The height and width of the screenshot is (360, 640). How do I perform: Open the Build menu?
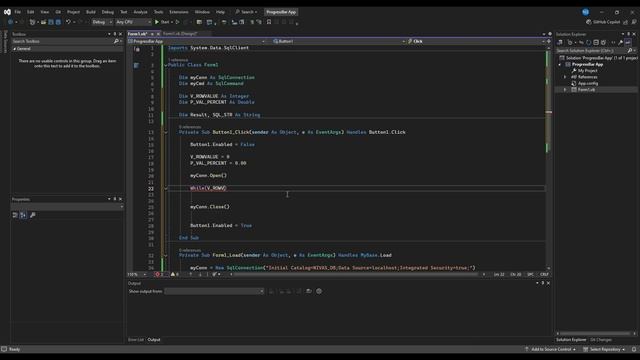click(91, 12)
